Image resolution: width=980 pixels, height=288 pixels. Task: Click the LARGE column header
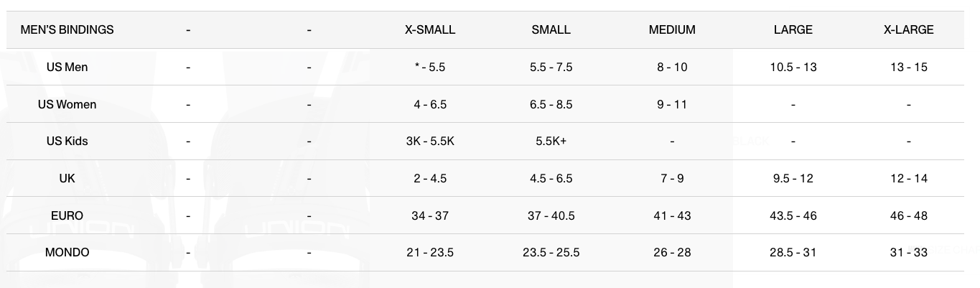[x=793, y=30]
